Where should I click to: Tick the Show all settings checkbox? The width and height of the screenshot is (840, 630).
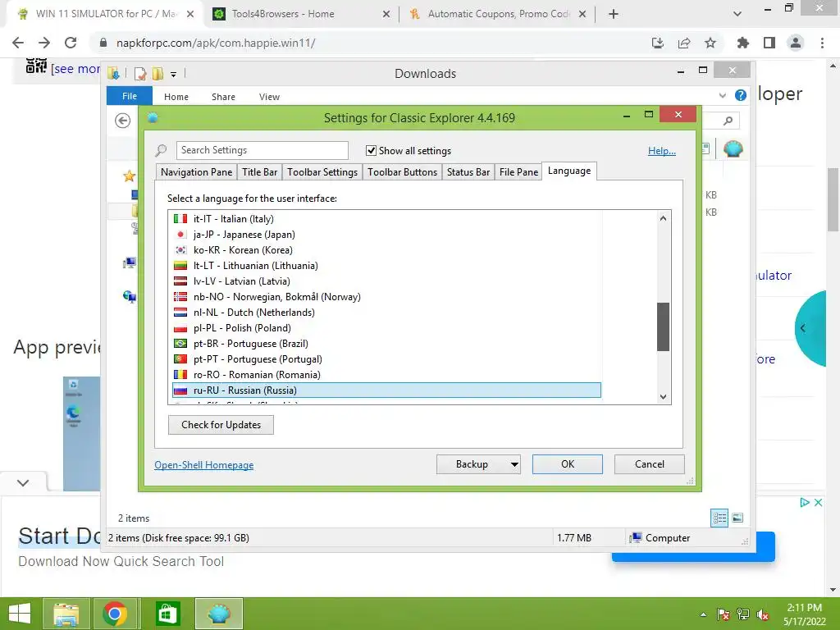[371, 151]
